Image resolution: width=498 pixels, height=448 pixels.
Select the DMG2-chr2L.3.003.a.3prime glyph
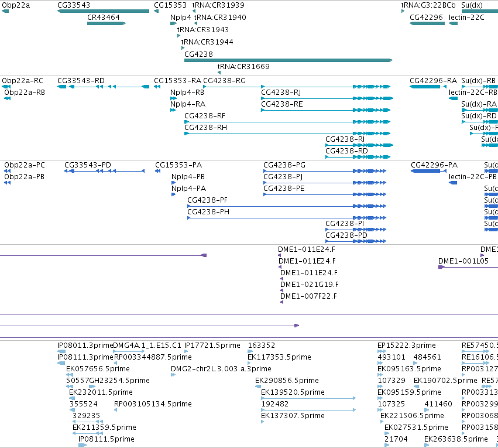tap(173, 375)
